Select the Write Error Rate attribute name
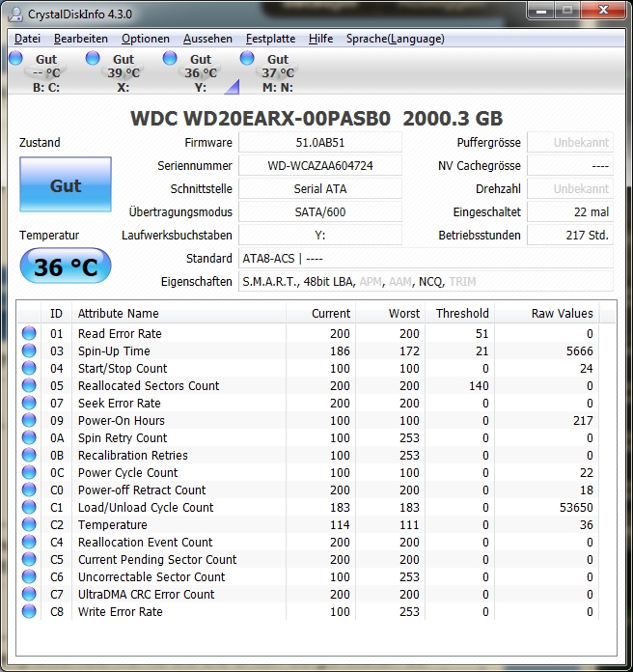633x672 pixels. point(121,611)
